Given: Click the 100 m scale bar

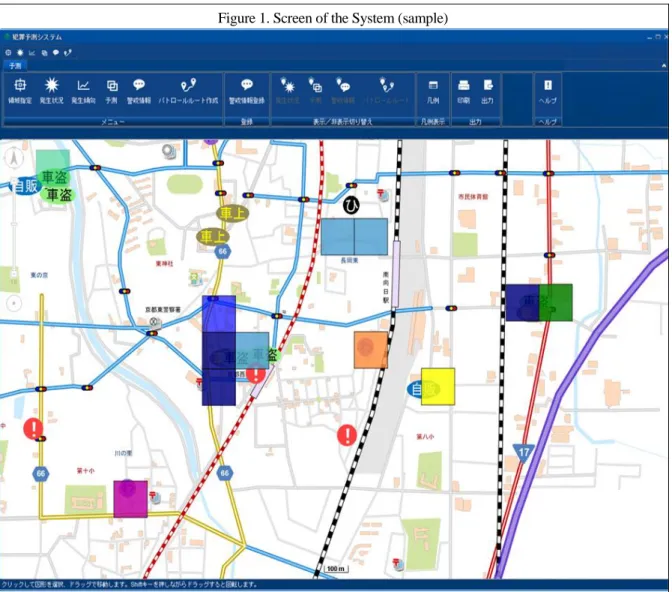Looking at the screenshot, I should click(336, 569).
